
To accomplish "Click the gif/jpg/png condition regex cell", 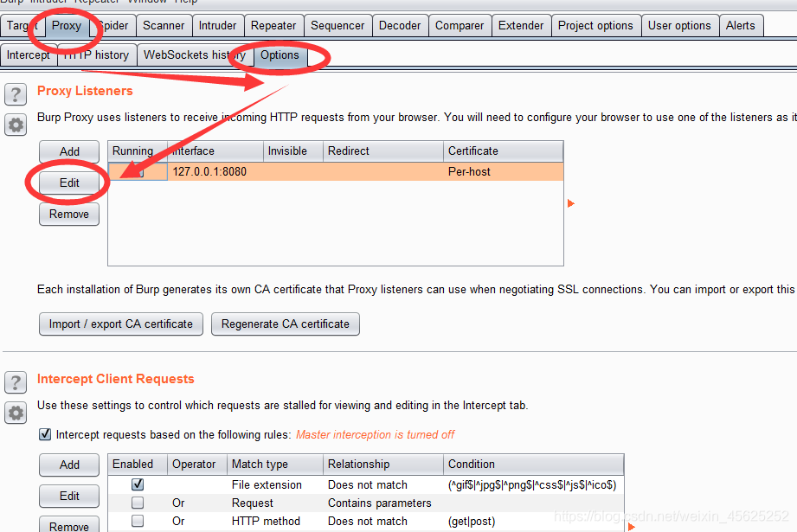I will click(532, 484).
